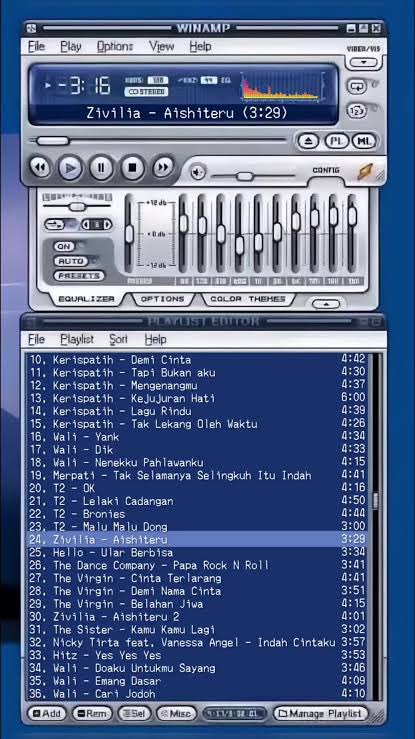
Task: Click the lightning bolt Winamp logo icon
Action: point(365,172)
